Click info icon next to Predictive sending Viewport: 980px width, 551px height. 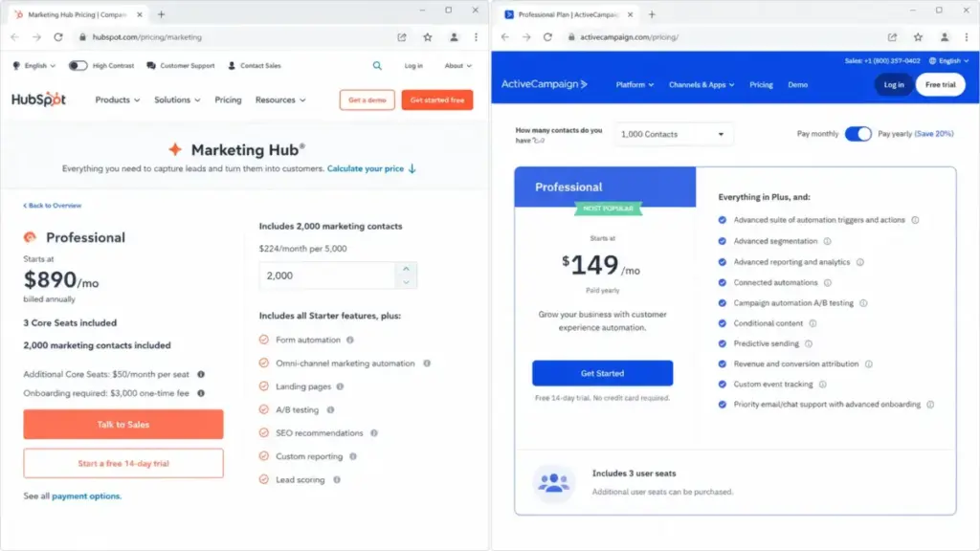[x=808, y=343]
